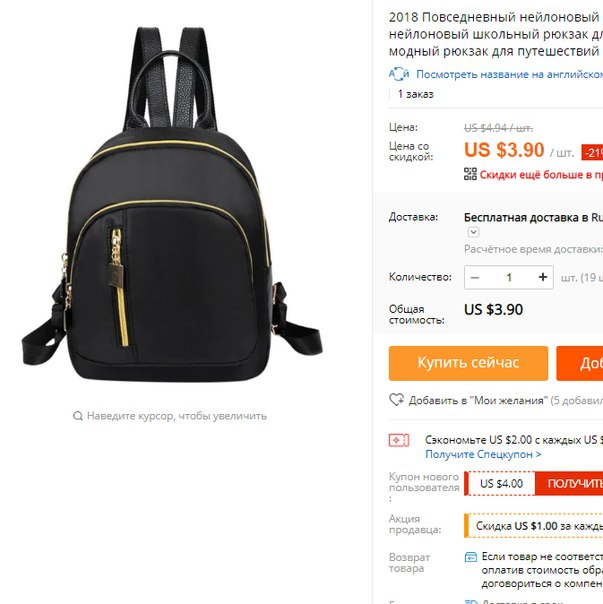Click the 'ПОЛУЧИТЬ' new user coupon button
The width and height of the screenshot is (603, 604).
pos(569,483)
